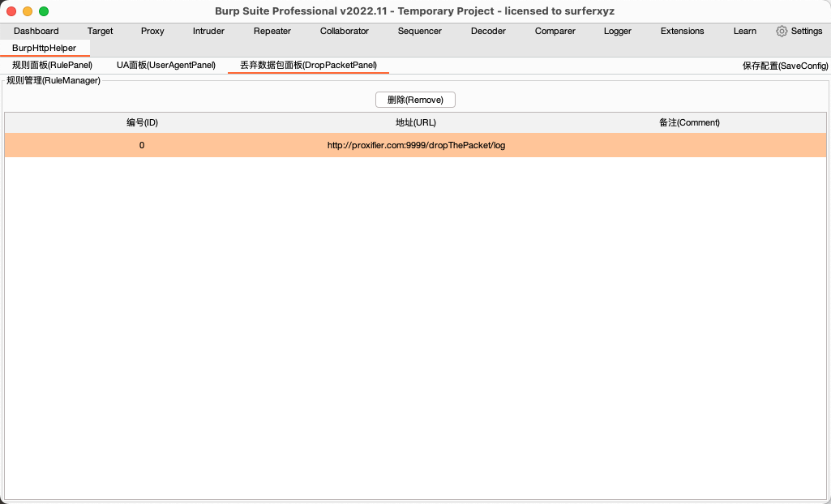831x504 pixels.
Task: Go to the Proxy tab
Action: 152,32
